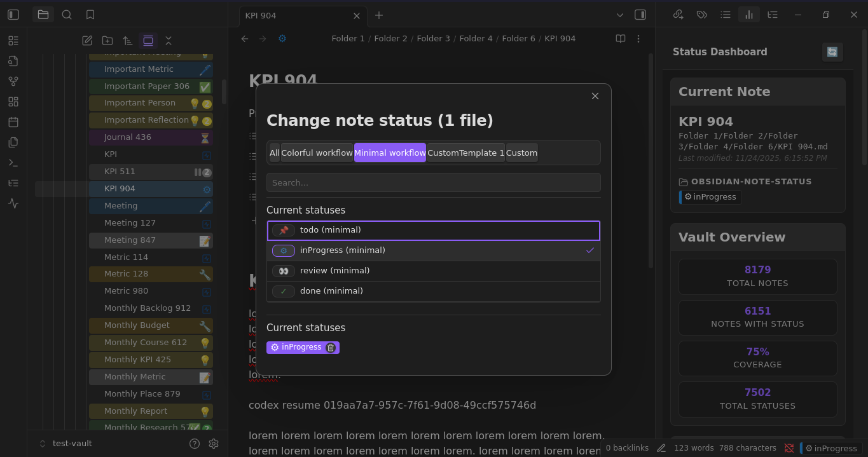Screen dimensions: 868x457
Task: Open the search icon in the sidebar
Action: pos(67,15)
